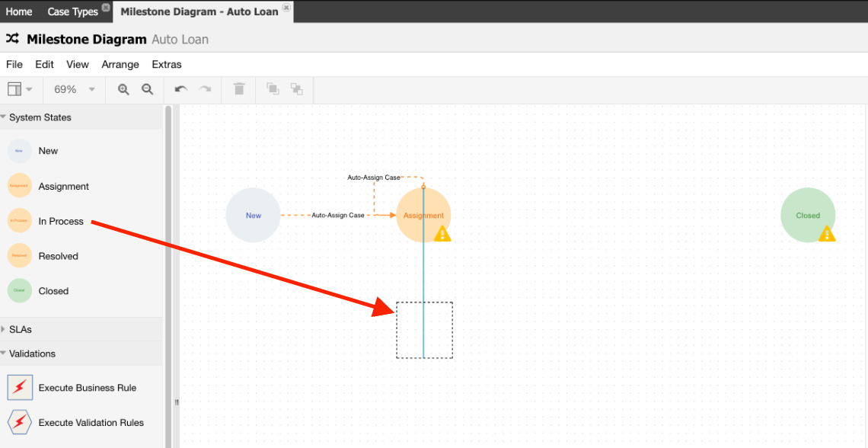Expand the SLAs section
This screenshot has height=448, width=868.
3,329
